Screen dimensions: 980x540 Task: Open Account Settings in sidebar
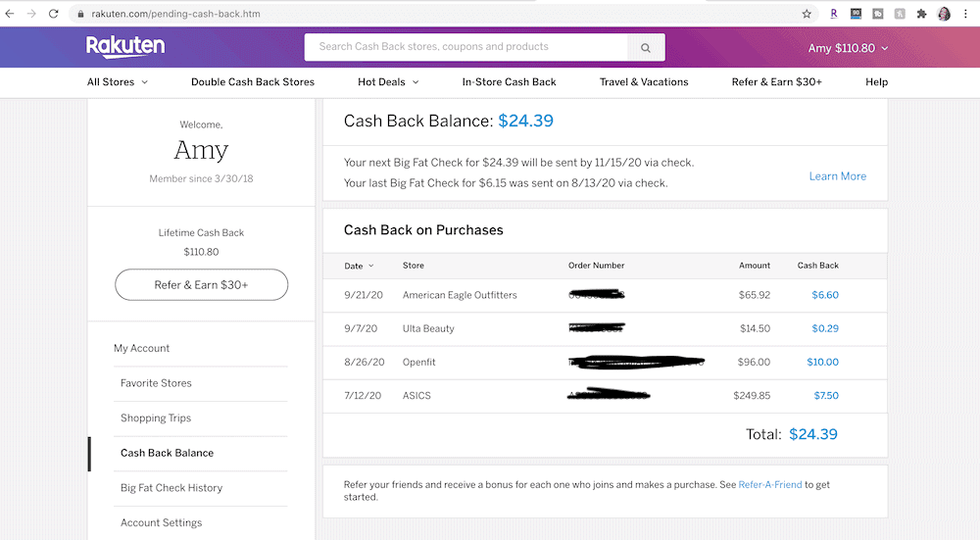pos(162,522)
